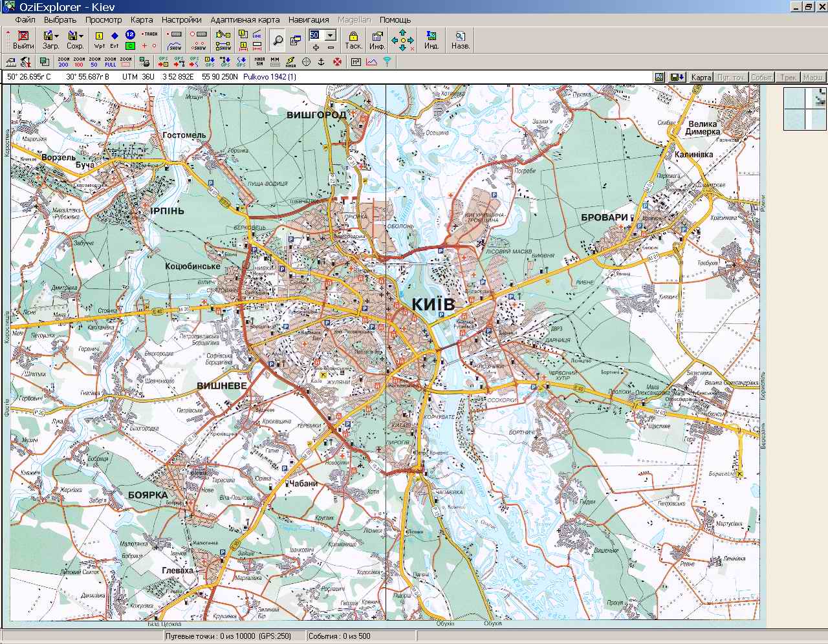Click the ZOOM 100 button

pos(79,62)
